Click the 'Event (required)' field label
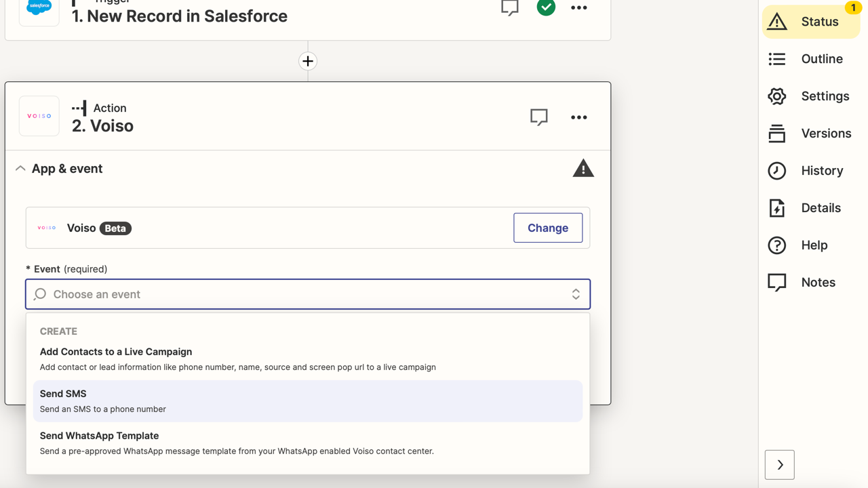The image size is (868, 488). (66, 269)
